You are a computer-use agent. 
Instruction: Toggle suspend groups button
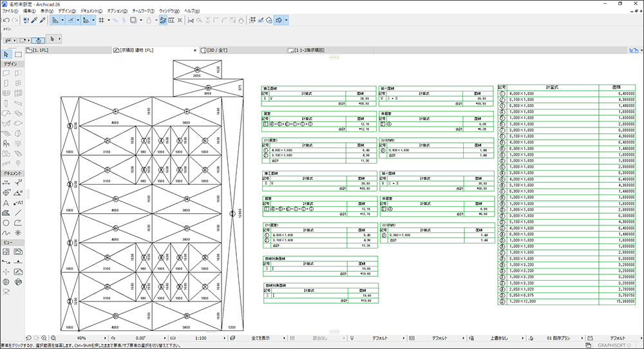point(163,20)
